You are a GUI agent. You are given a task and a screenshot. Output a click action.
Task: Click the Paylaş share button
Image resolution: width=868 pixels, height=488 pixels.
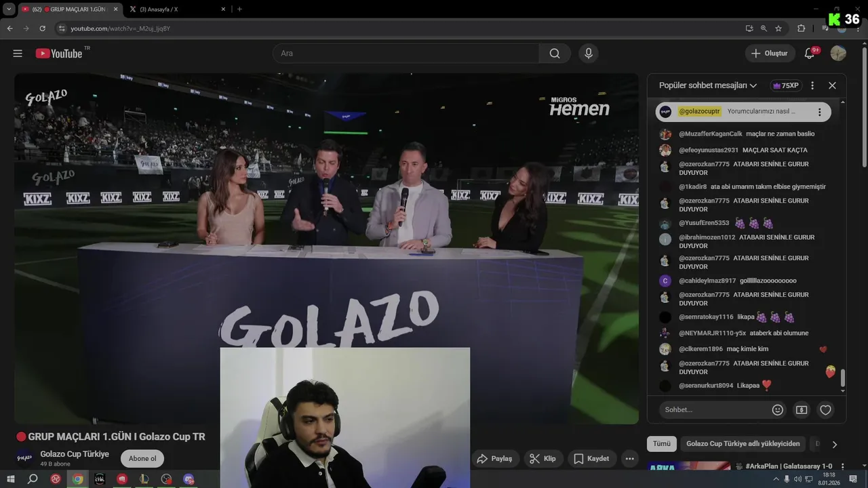click(x=495, y=459)
